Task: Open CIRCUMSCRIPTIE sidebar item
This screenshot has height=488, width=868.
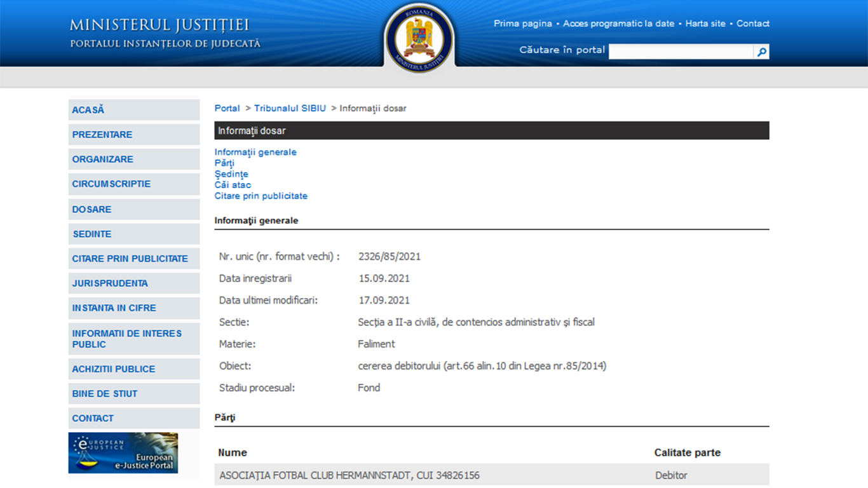Action: (134, 184)
